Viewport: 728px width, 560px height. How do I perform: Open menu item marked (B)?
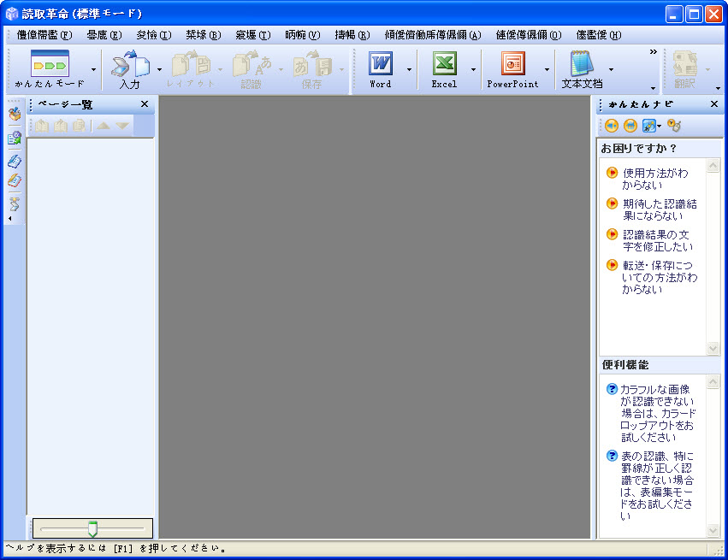pyautogui.click(x=204, y=35)
